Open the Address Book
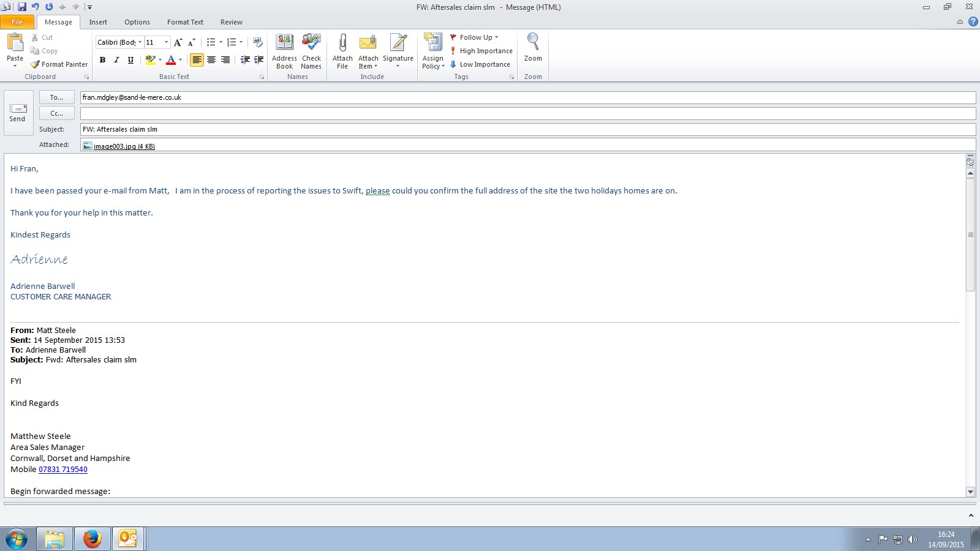The width and height of the screenshot is (980, 551). pos(284,51)
